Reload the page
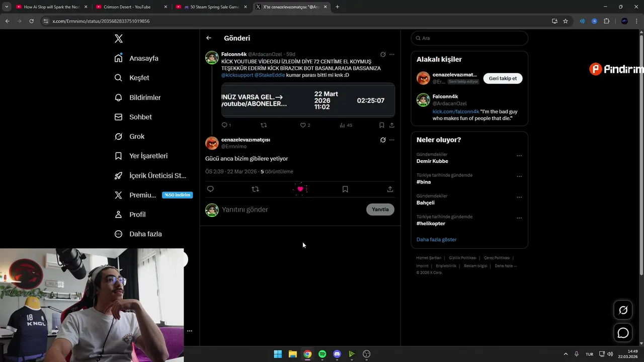The image size is (644, 362). [x=31, y=21]
